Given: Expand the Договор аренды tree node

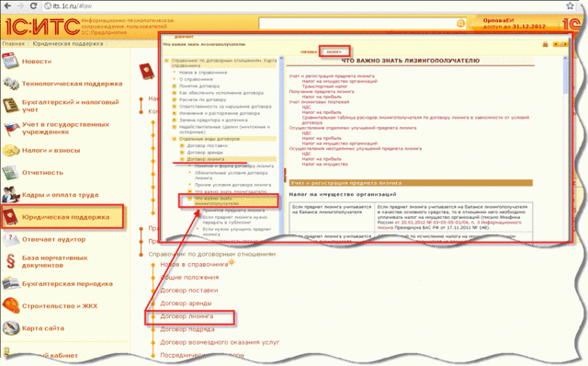Looking at the screenshot, I should [x=182, y=153].
